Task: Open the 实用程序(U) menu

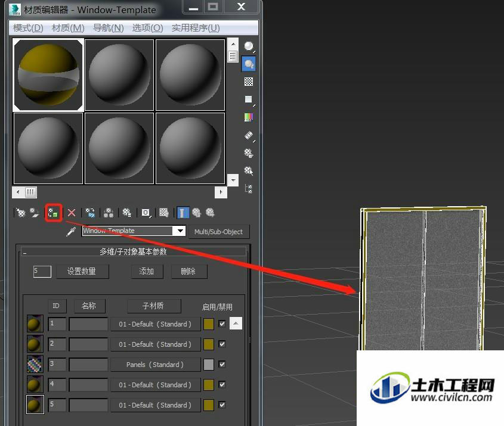Action: [196, 28]
